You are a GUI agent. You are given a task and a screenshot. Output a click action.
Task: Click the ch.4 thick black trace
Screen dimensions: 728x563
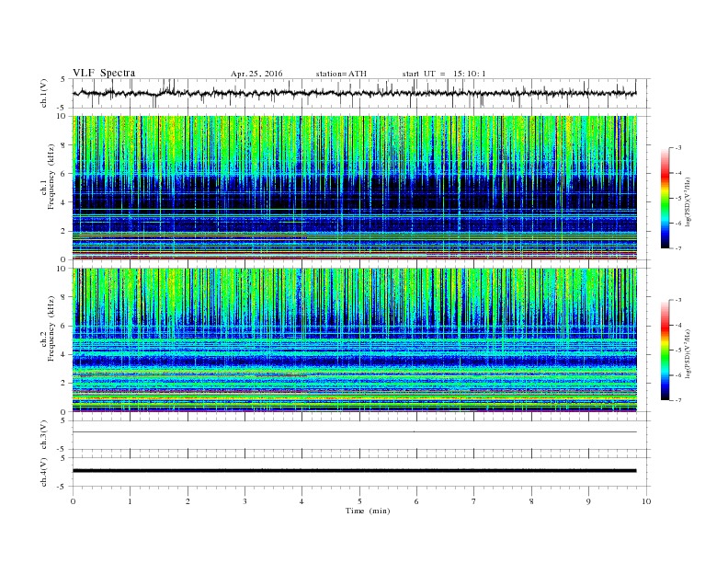(x=354, y=471)
